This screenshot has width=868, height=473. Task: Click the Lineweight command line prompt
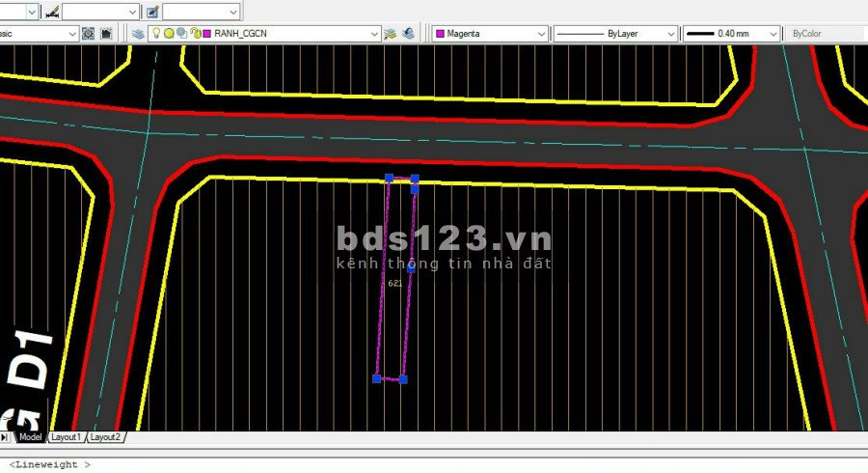tap(50, 464)
